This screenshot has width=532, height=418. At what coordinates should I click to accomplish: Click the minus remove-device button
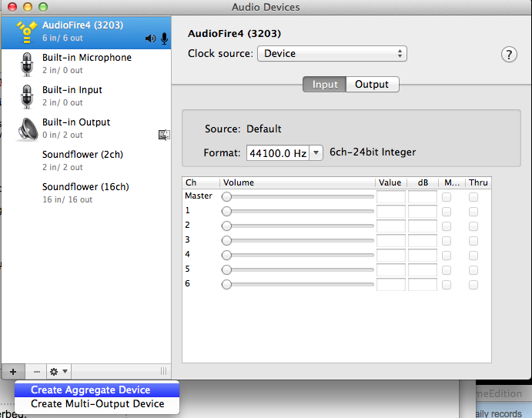(37, 372)
